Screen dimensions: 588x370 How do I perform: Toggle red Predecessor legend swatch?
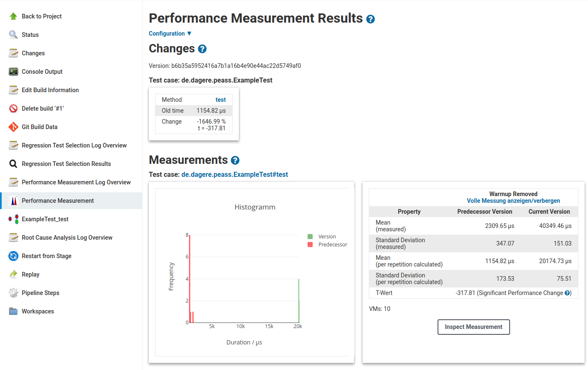(310, 245)
